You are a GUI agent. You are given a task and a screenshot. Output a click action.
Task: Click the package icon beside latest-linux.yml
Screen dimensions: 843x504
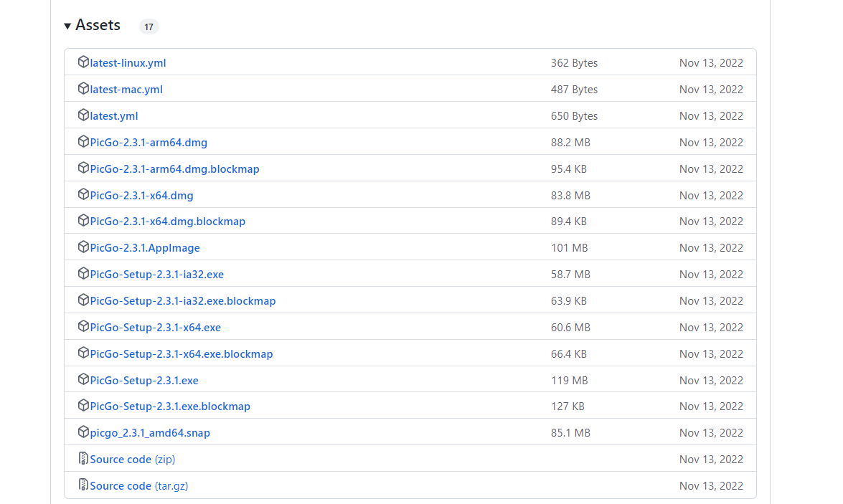pos(83,62)
